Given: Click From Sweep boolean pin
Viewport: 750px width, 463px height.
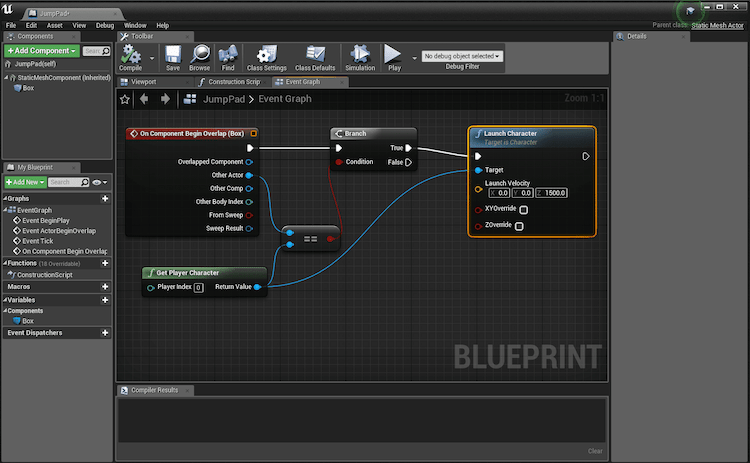Looking at the screenshot, I should tap(249, 215).
